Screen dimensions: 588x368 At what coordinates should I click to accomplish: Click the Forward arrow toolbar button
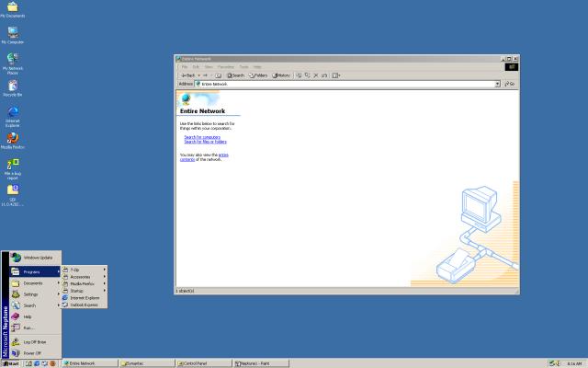coord(205,75)
